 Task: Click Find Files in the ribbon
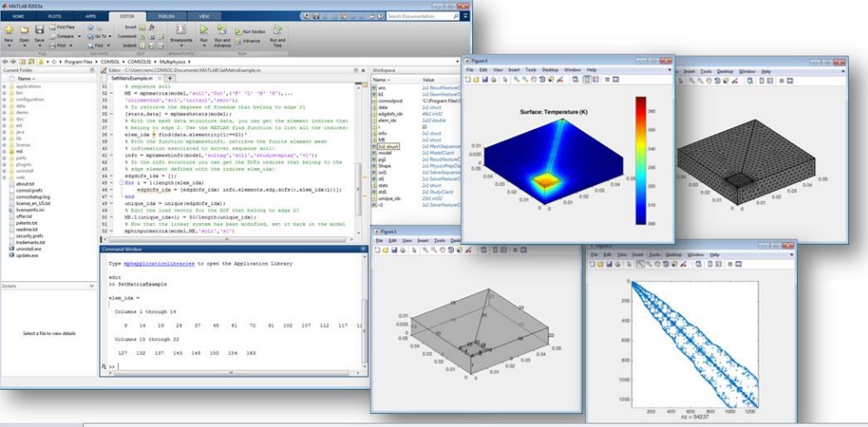[62, 27]
